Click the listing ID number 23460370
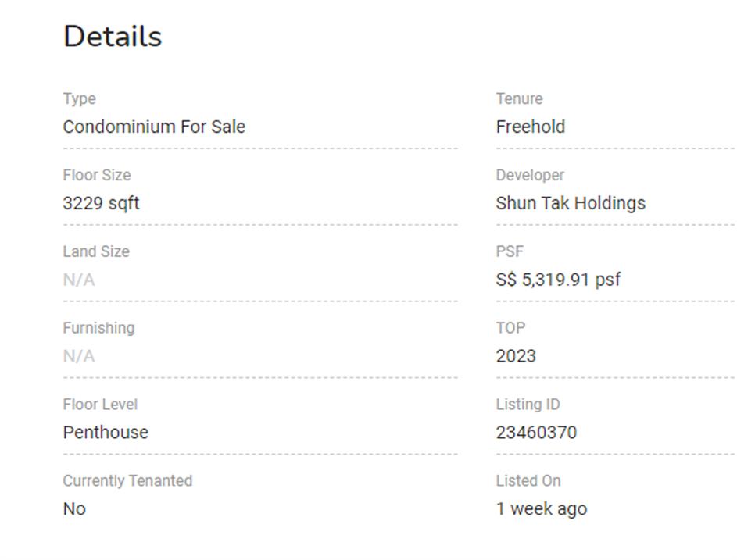737x560 pixels. tap(536, 433)
